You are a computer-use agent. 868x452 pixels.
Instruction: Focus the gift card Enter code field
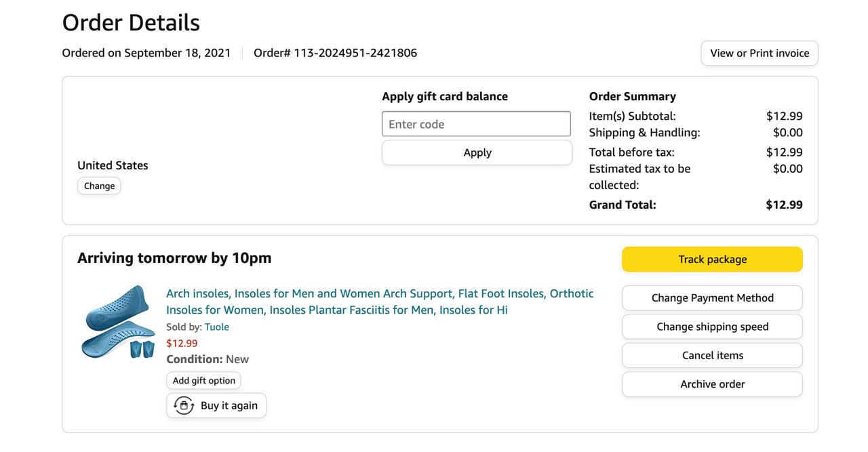point(476,124)
